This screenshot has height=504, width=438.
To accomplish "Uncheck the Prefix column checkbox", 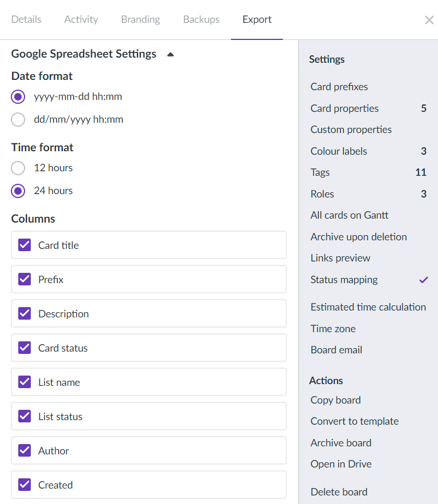I will coord(25,279).
